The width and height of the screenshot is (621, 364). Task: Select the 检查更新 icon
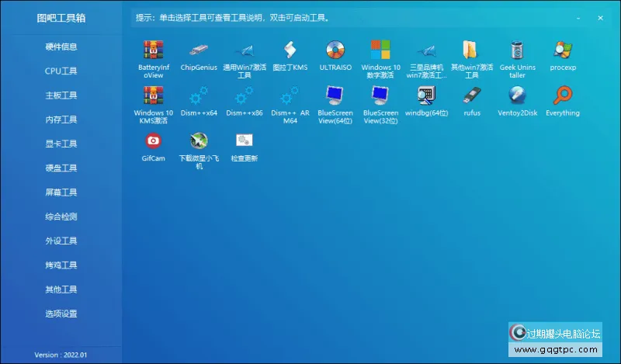click(245, 140)
